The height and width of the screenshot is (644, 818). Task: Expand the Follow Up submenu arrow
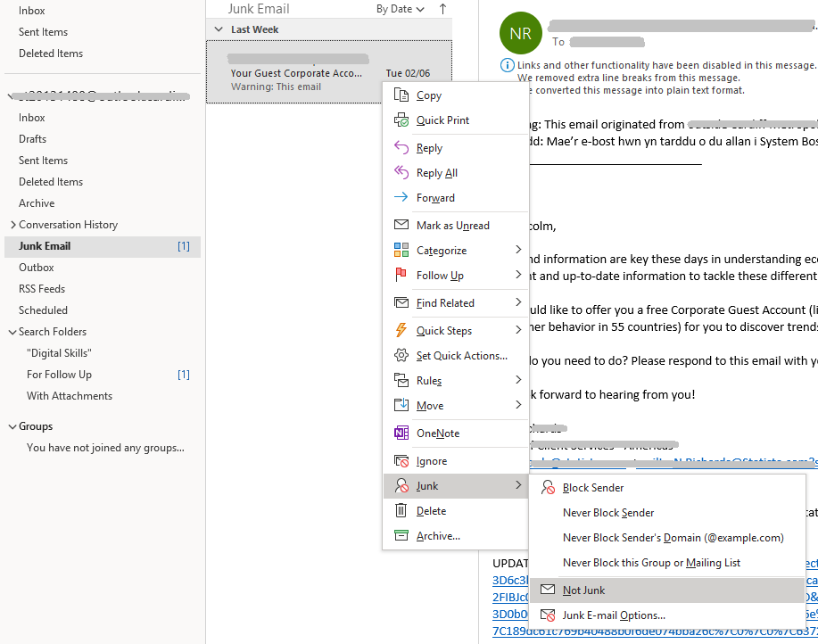coord(518,275)
